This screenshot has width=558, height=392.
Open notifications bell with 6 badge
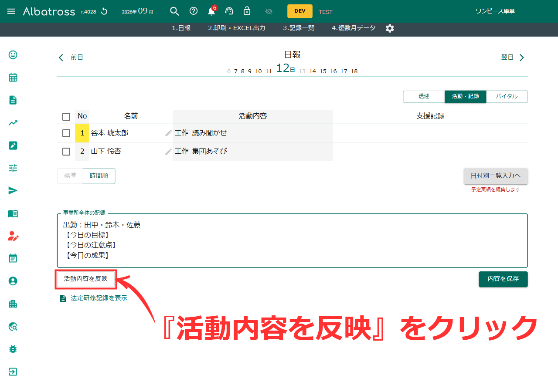[x=212, y=11]
